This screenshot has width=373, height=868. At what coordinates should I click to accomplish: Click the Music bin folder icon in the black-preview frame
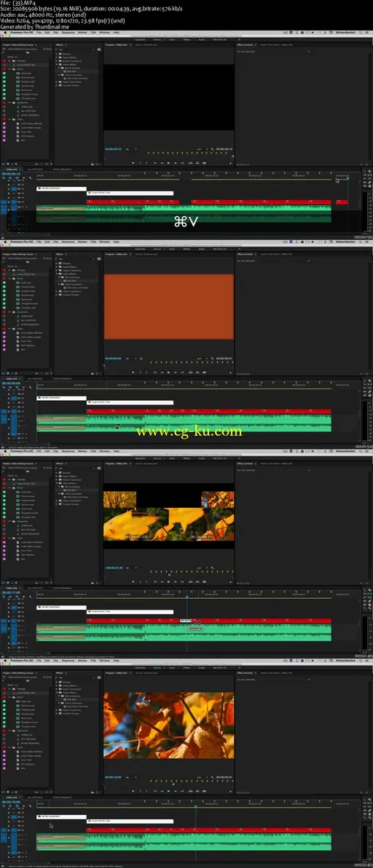click(14, 69)
